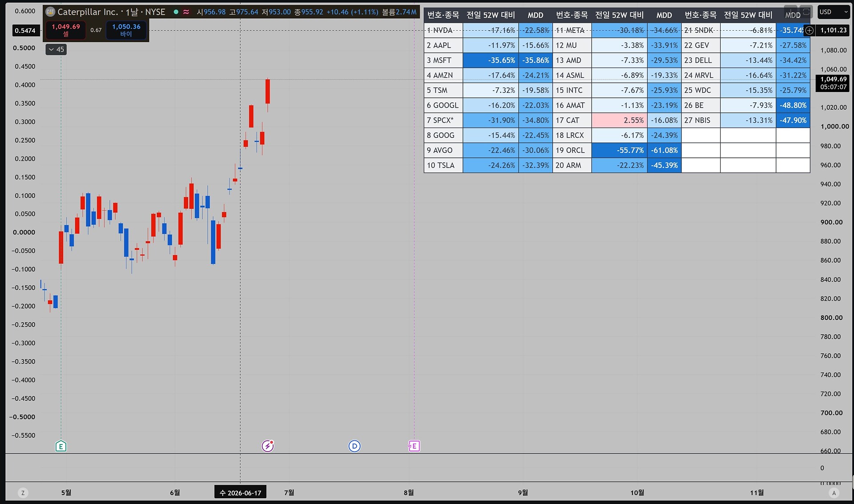854x504 pixels.
Task: Click the close price value 955.92
Action: (x=312, y=12)
